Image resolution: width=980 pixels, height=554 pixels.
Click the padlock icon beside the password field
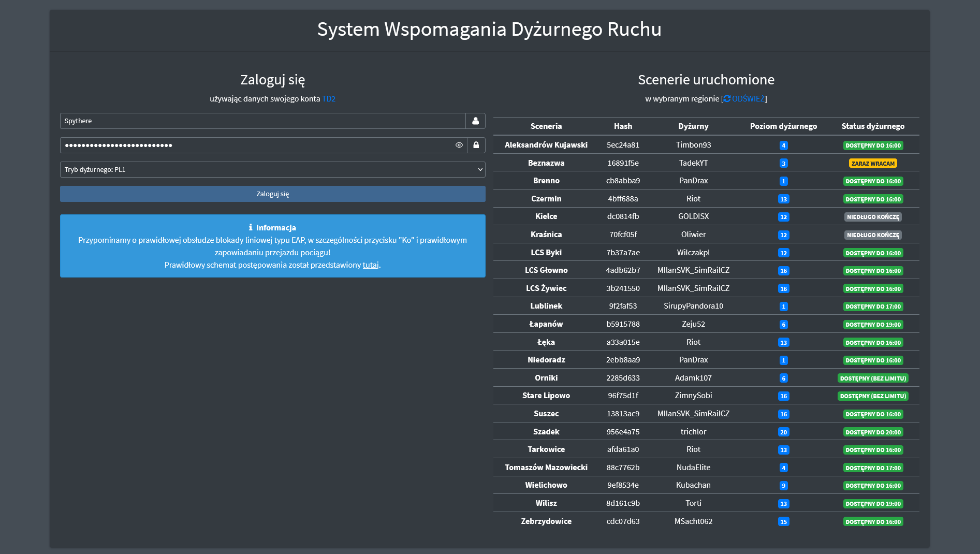pos(476,145)
